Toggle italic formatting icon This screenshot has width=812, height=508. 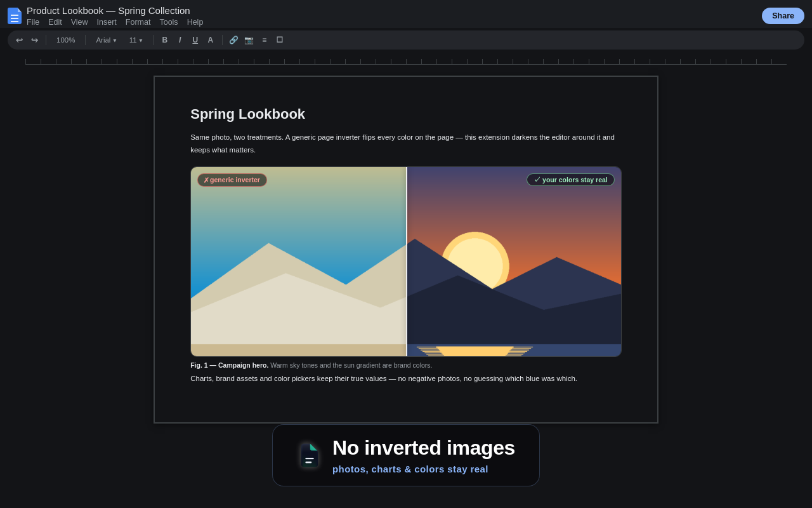[180, 40]
